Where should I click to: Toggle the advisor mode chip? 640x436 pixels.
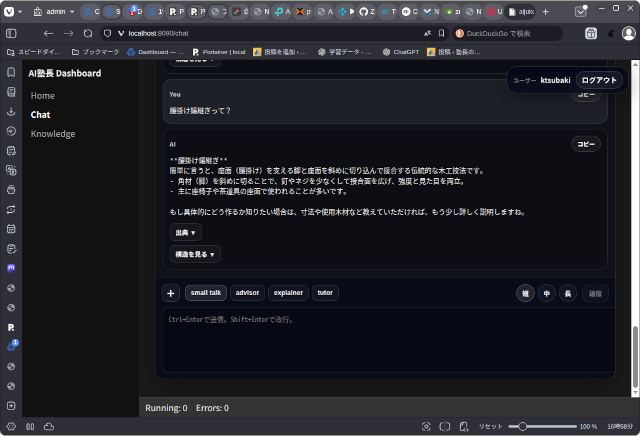click(x=247, y=293)
